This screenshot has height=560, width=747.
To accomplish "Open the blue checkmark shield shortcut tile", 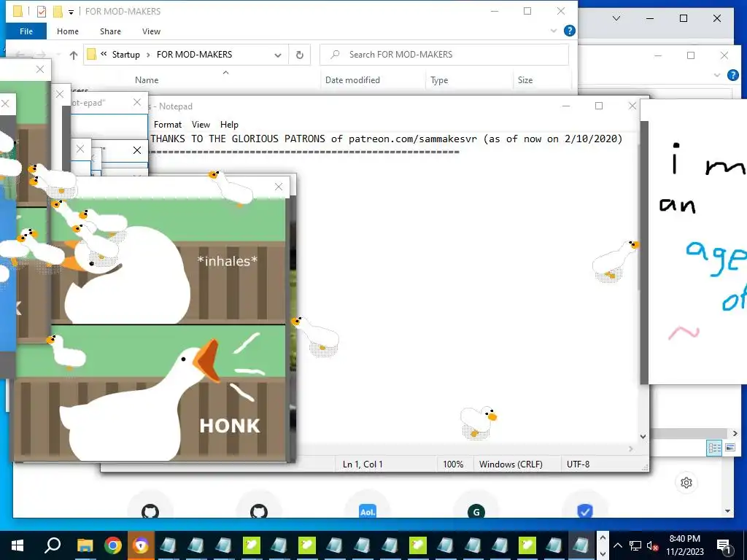I will 584,511.
